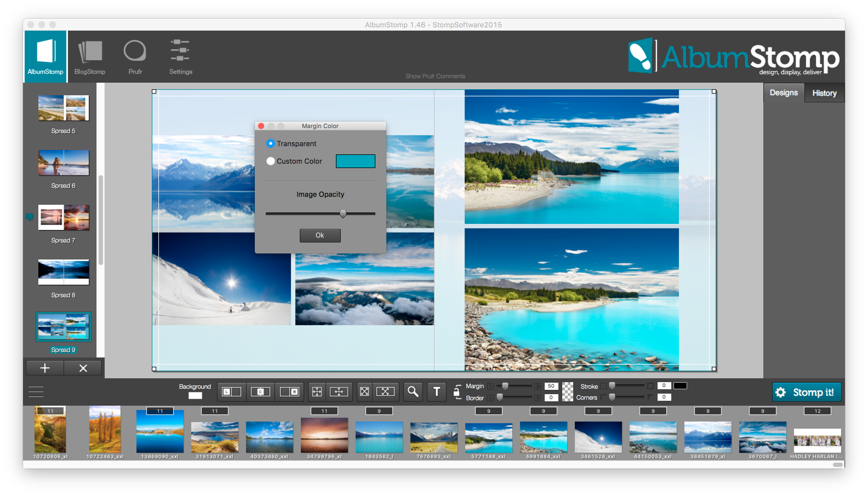
Task: Click the large corners icon right of slider
Action: [650, 397]
